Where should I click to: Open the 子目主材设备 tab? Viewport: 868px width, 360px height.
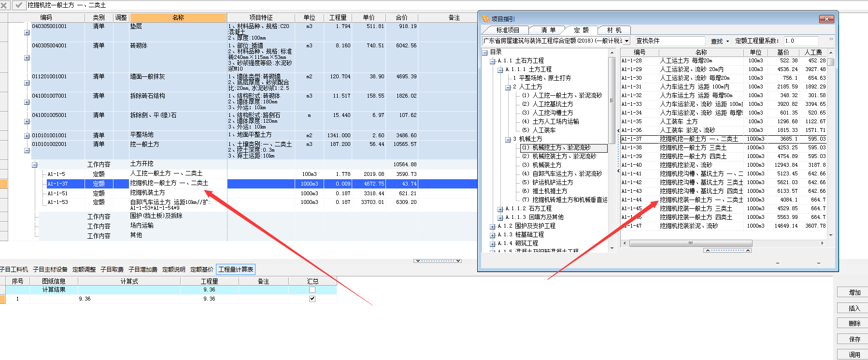click(x=50, y=270)
